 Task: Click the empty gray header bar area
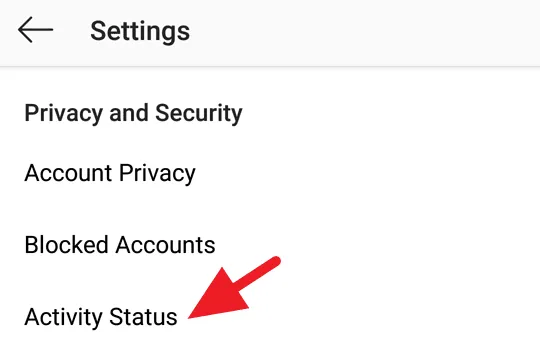point(365,32)
